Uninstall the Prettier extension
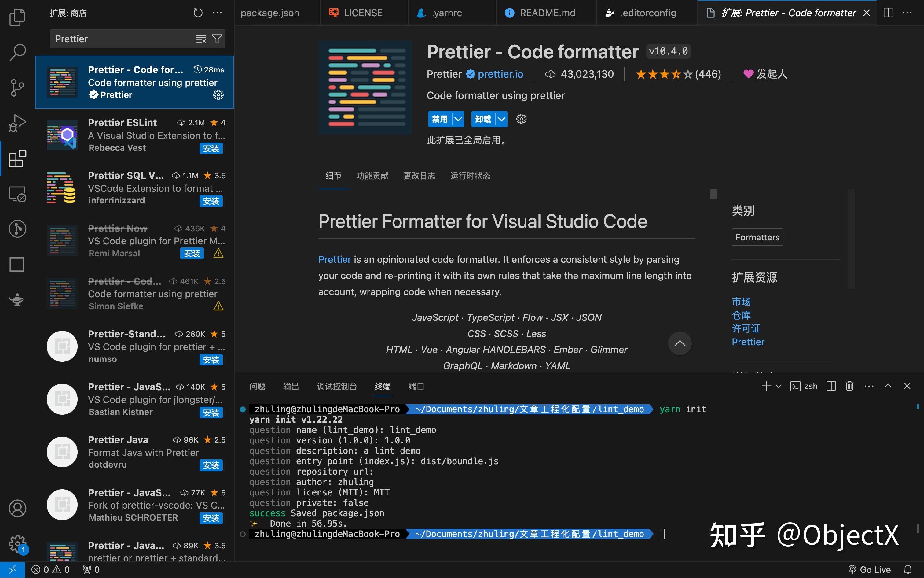Viewport: 924px width, 578px height. (x=483, y=119)
